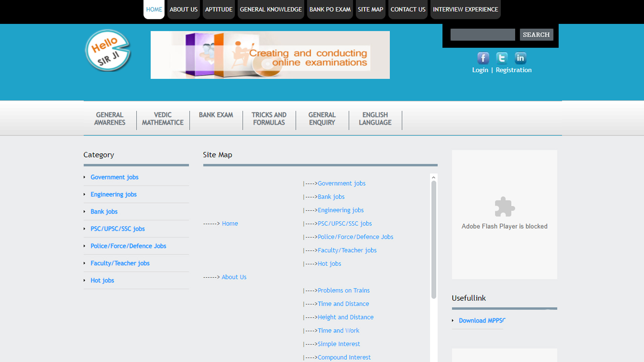Image resolution: width=644 pixels, height=362 pixels.
Task: Click the SEARCH button
Action: point(536,35)
